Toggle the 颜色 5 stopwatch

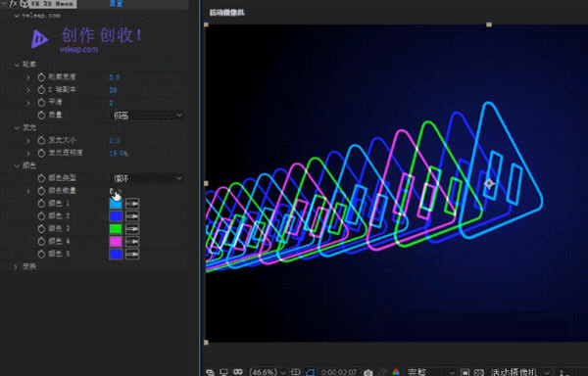(x=41, y=255)
